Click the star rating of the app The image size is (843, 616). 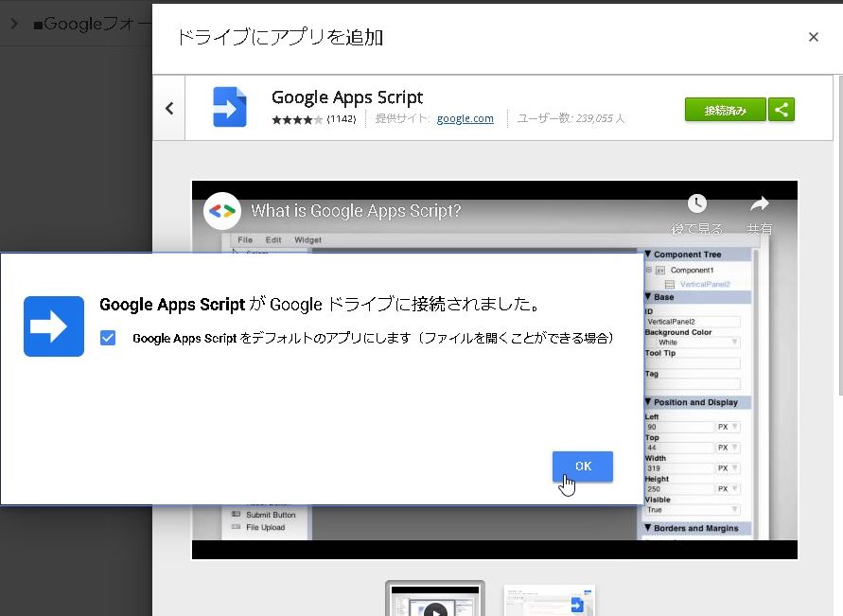pos(297,120)
